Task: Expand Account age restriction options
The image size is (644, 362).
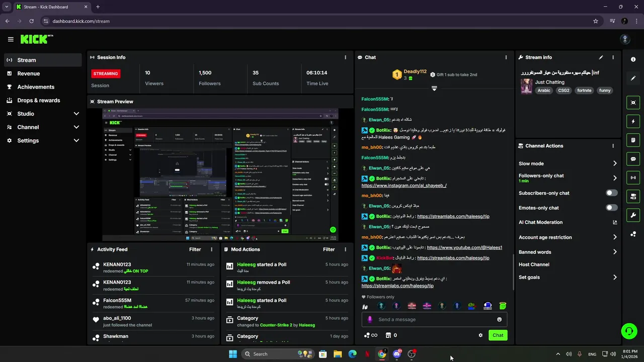Action: [615, 237]
